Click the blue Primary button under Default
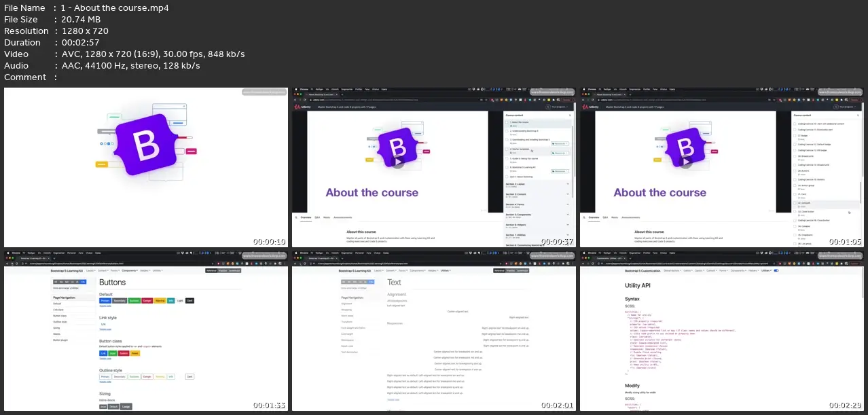Image resolution: width=868 pixels, height=415 pixels. click(x=105, y=301)
